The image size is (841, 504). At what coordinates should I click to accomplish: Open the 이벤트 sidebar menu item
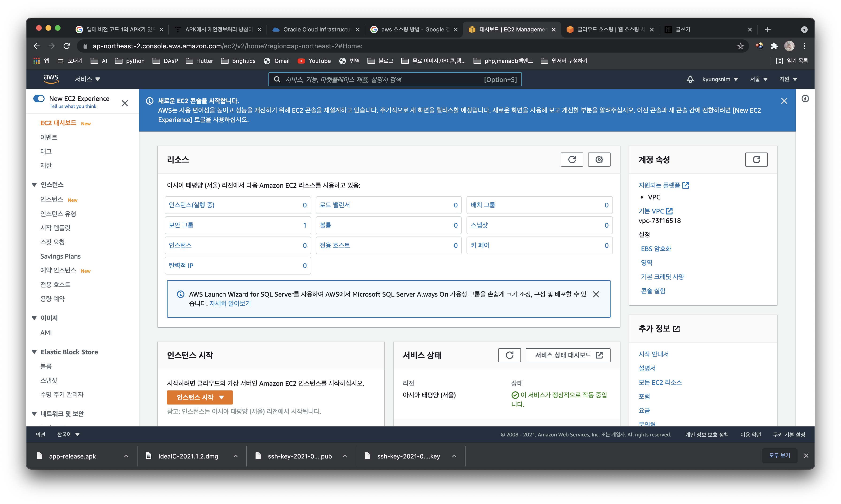pyautogui.click(x=49, y=137)
